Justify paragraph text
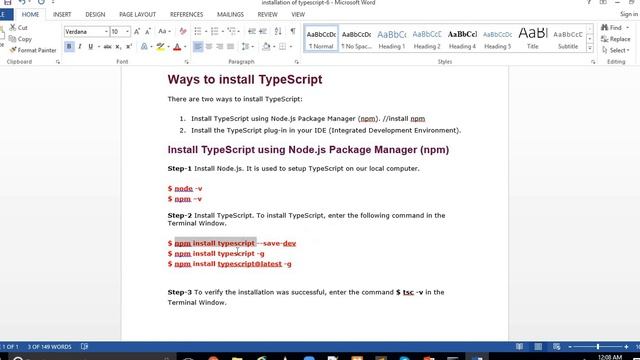Image resolution: width=640 pixels, height=360 pixels. pyautogui.click(x=231, y=47)
